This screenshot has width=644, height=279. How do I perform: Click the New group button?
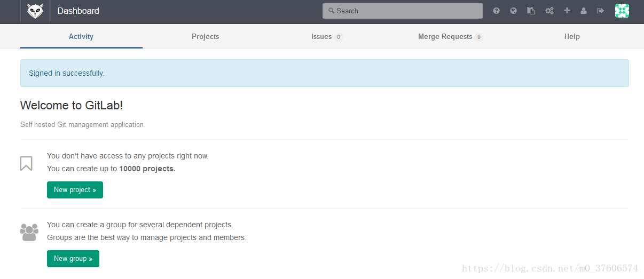pyautogui.click(x=73, y=259)
